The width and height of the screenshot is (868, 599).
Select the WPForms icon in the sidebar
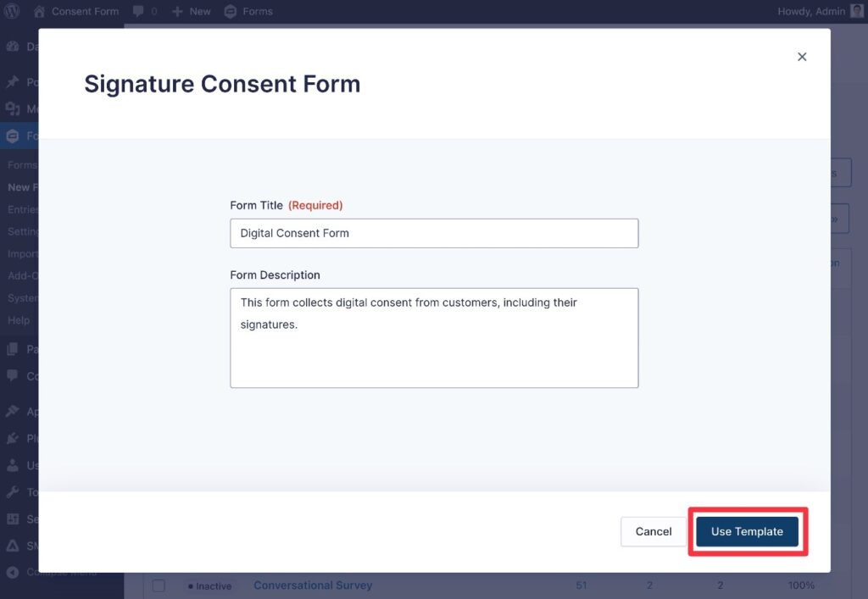point(14,136)
